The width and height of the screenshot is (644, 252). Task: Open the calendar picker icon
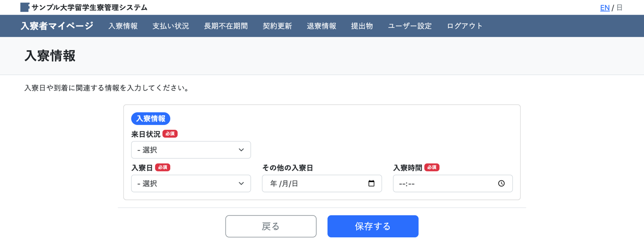371,184
